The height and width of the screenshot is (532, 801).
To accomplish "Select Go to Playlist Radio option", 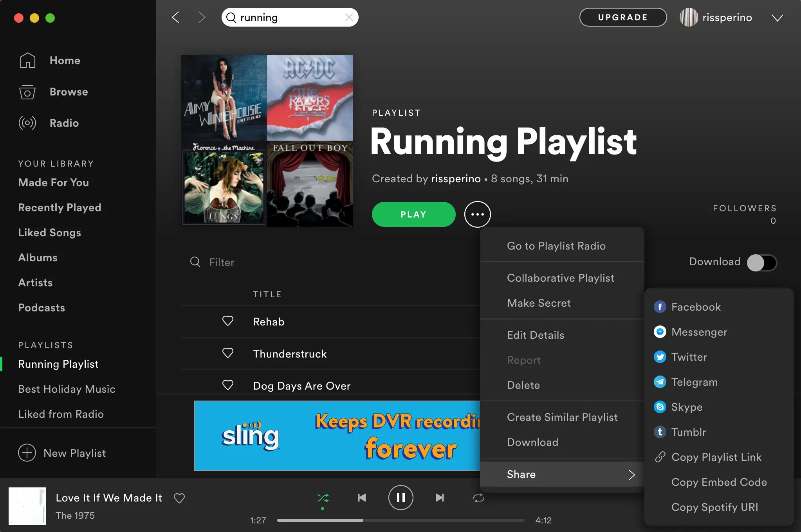I will (x=556, y=245).
